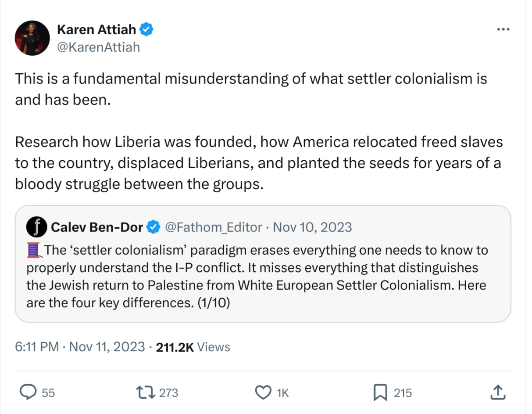Like the tweet with heart icon

click(x=263, y=392)
